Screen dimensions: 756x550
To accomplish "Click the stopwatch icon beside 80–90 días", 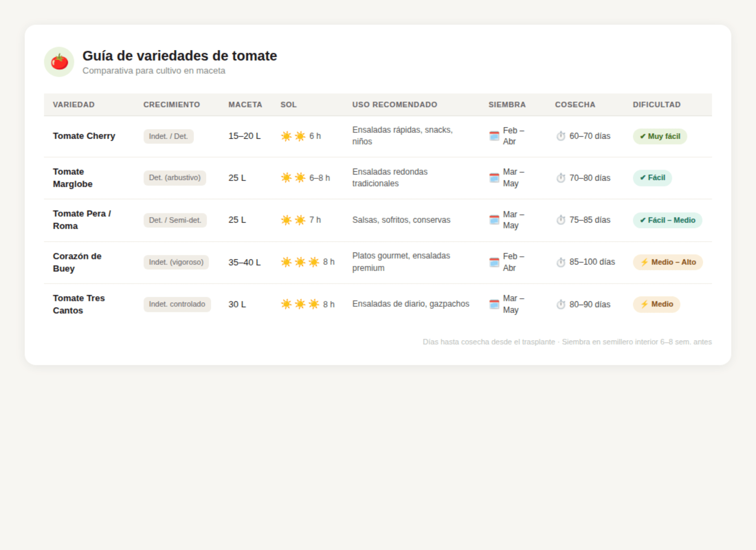I will (x=561, y=304).
